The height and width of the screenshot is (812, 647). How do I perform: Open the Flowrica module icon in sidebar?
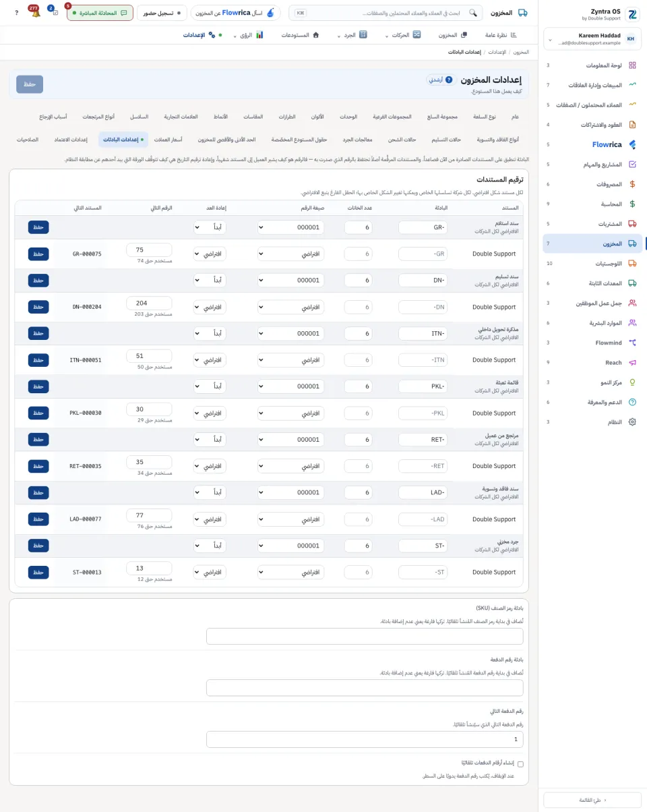click(632, 144)
